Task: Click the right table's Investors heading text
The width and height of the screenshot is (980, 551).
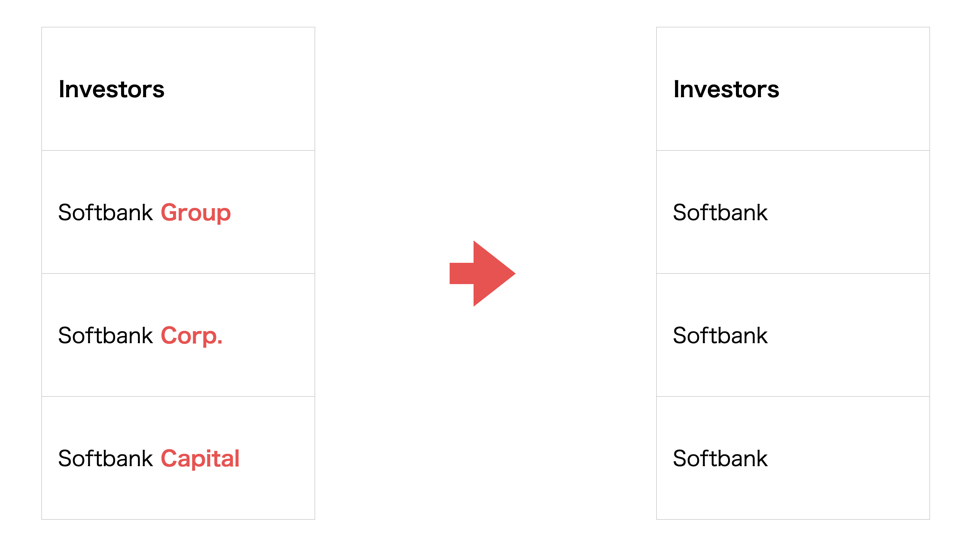Action: pos(726,89)
